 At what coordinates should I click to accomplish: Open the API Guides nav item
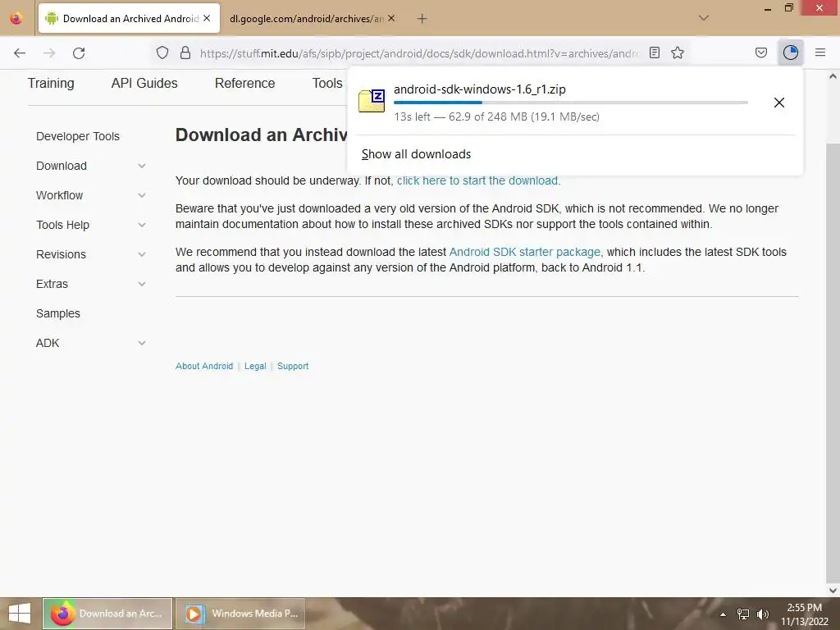pyautogui.click(x=144, y=83)
